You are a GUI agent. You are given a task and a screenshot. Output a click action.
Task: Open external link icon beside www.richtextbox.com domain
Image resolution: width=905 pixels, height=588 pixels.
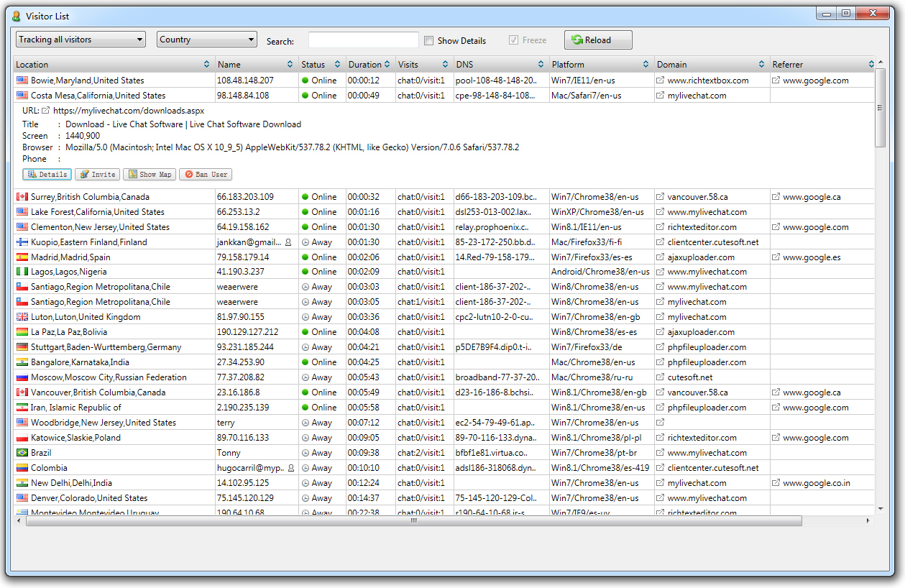(x=661, y=81)
